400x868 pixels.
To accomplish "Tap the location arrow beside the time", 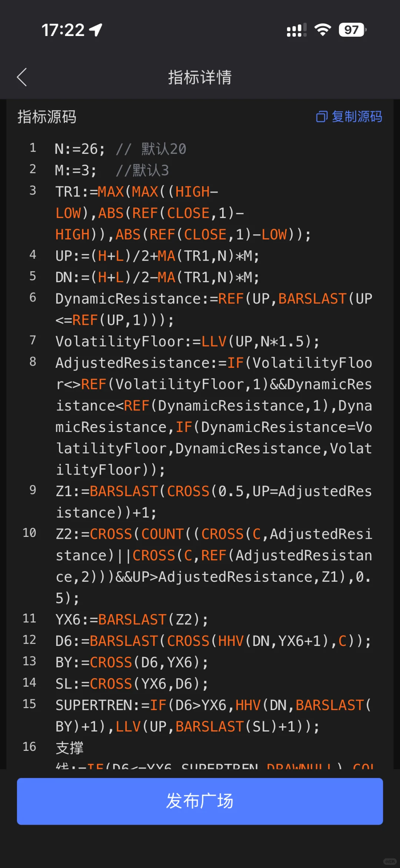I will (x=96, y=30).
